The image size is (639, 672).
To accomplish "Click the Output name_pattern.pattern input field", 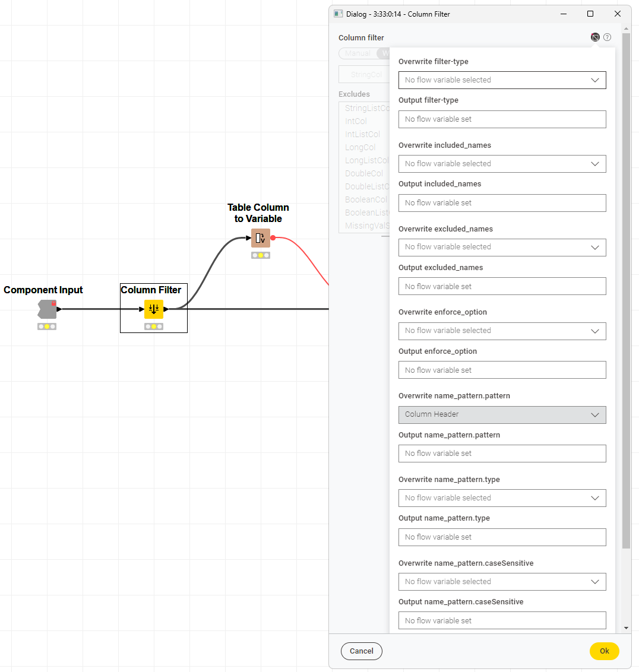I will (502, 454).
